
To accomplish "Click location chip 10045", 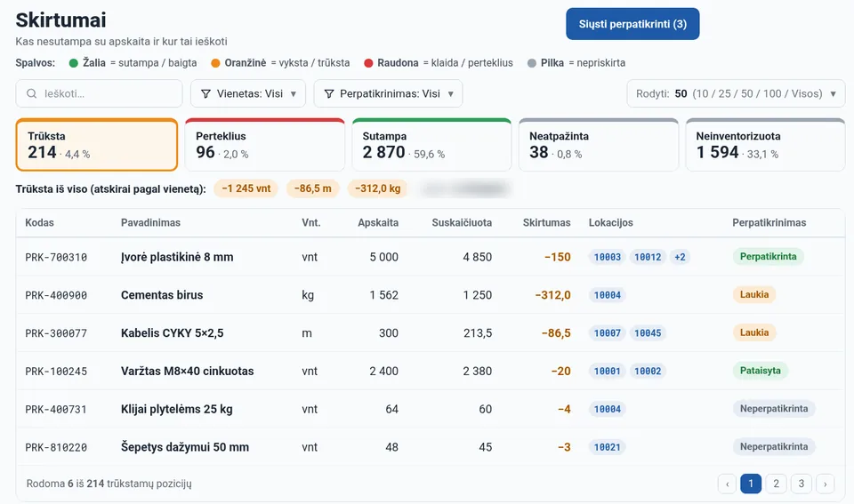I will 648,333.
